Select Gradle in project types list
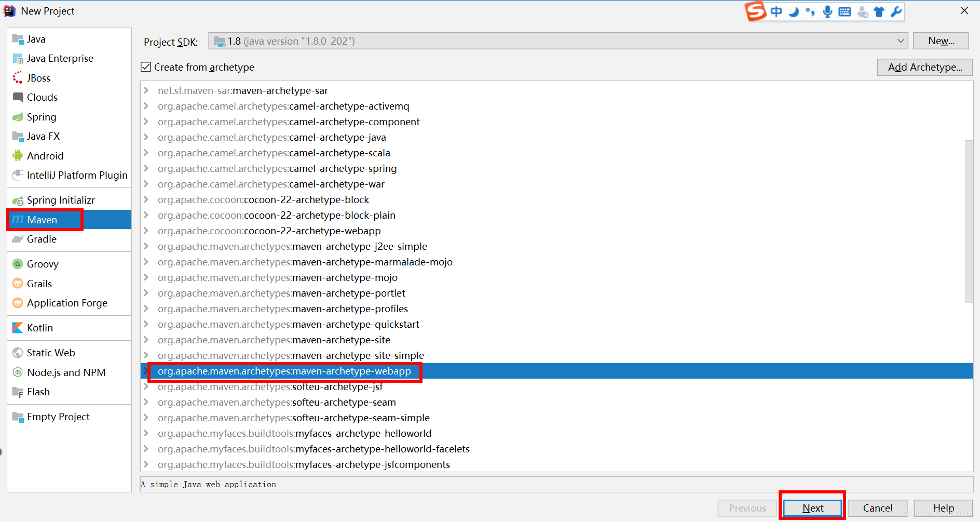Screen dimensions: 980x522 70,239
